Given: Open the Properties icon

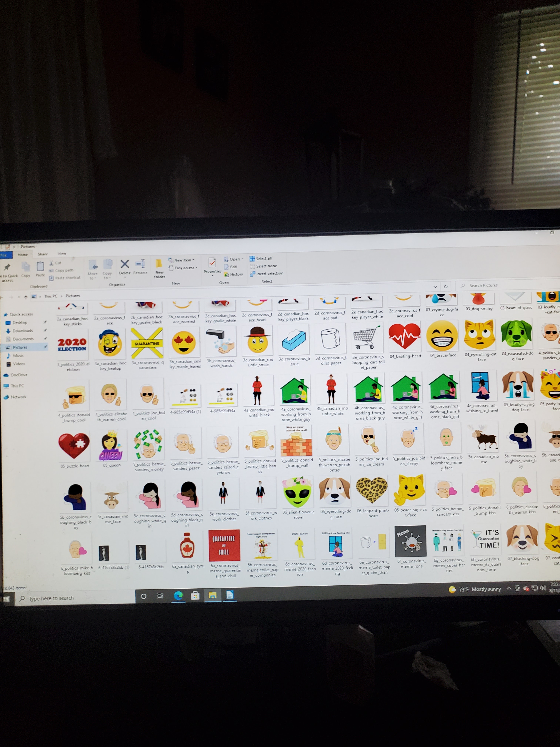Looking at the screenshot, I should pyautogui.click(x=212, y=263).
